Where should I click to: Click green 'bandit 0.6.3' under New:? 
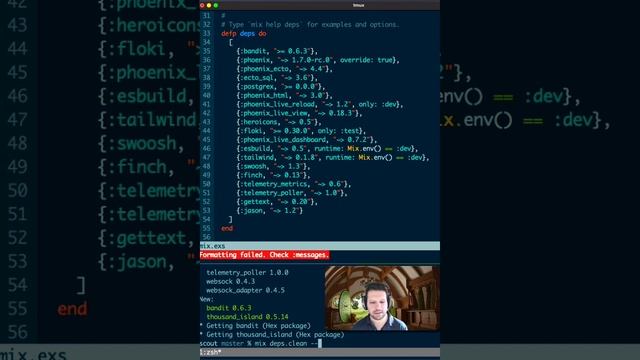(x=229, y=308)
